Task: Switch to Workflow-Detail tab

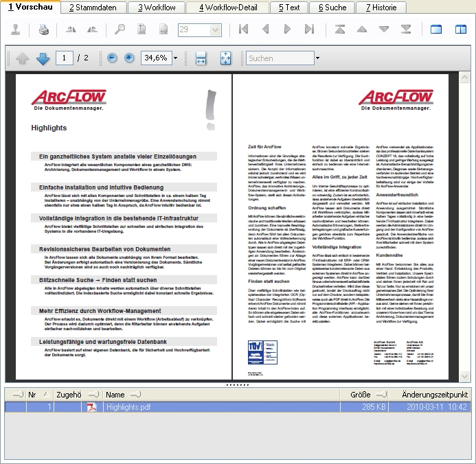Action: [x=227, y=8]
